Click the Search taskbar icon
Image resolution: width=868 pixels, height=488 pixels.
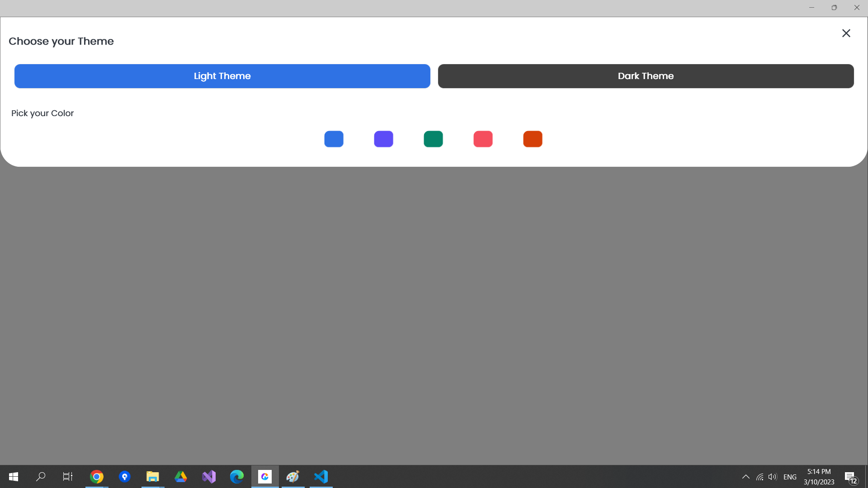(x=41, y=477)
